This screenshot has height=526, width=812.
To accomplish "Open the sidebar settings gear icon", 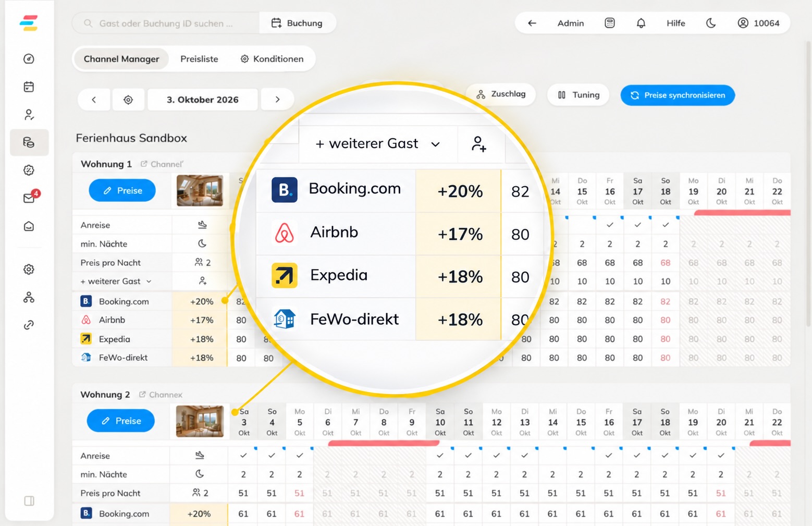I will click(29, 270).
